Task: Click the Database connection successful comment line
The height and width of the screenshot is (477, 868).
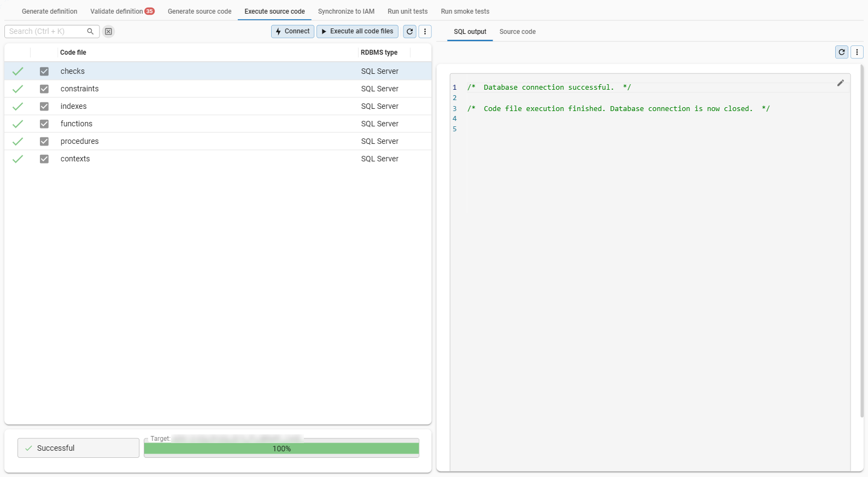Action: coord(549,88)
